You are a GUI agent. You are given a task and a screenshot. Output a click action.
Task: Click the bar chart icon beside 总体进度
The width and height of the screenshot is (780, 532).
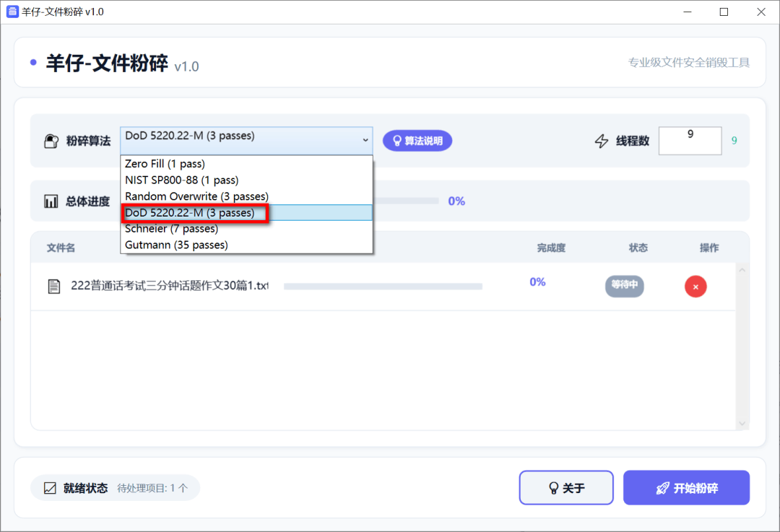coord(51,201)
